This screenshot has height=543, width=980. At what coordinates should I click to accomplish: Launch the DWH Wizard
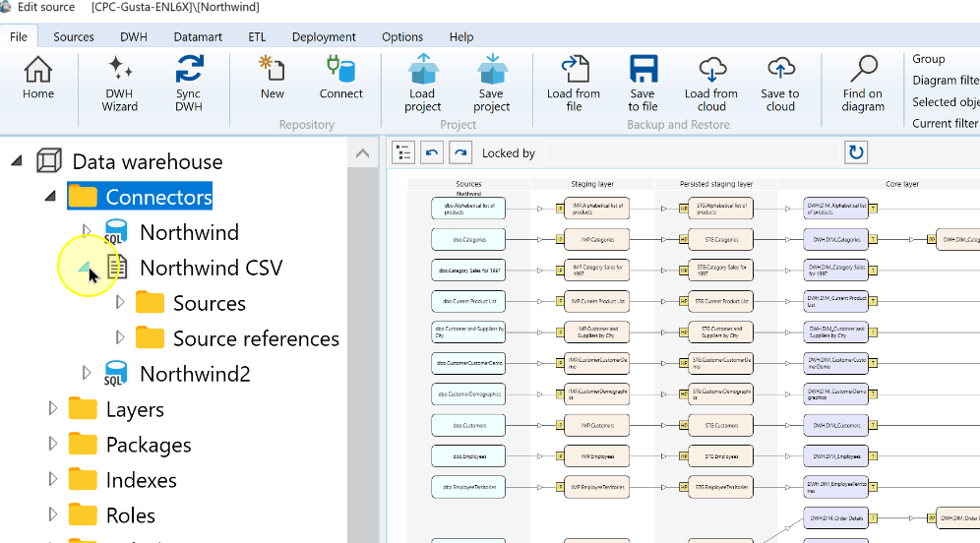coord(119,84)
